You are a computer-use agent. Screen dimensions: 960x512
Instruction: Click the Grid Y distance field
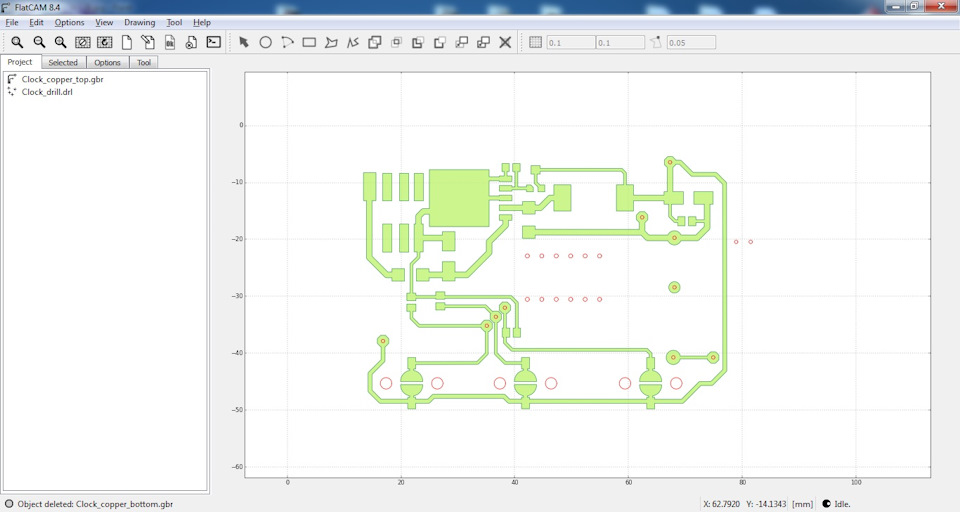620,43
